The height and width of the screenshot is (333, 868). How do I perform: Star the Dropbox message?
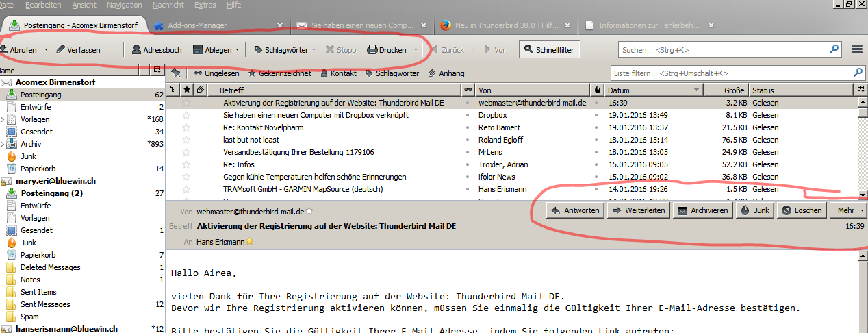click(186, 115)
